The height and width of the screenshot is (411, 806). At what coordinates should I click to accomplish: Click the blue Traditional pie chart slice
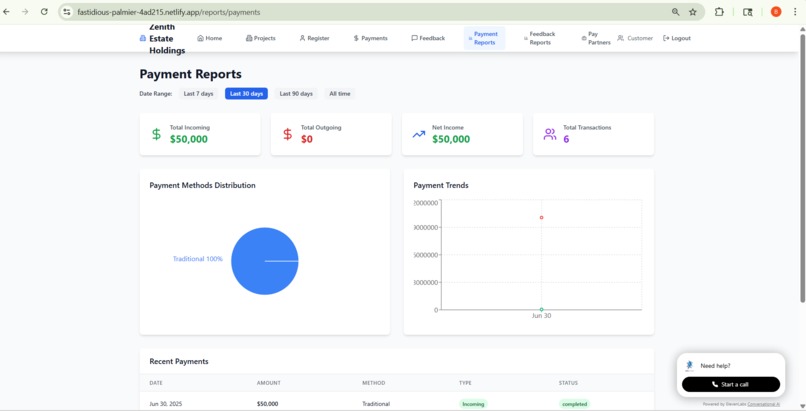(265, 261)
